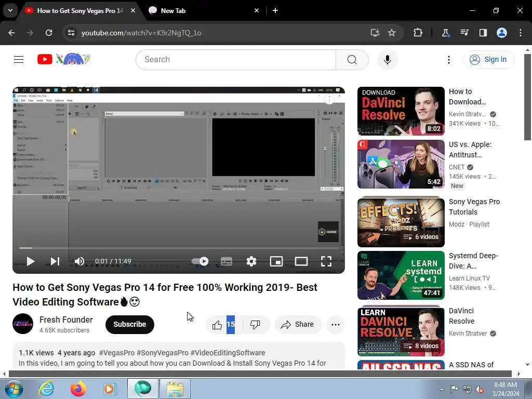The width and height of the screenshot is (532, 399).
Task: Open Chrome profile avatar
Action: pos(501,33)
